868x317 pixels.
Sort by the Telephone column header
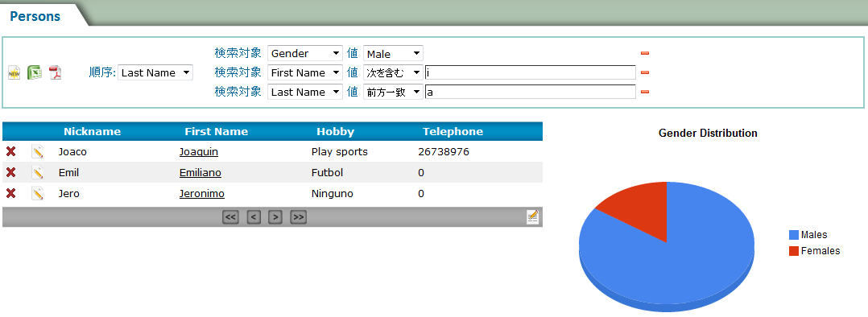pyautogui.click(x=453, y=132)
